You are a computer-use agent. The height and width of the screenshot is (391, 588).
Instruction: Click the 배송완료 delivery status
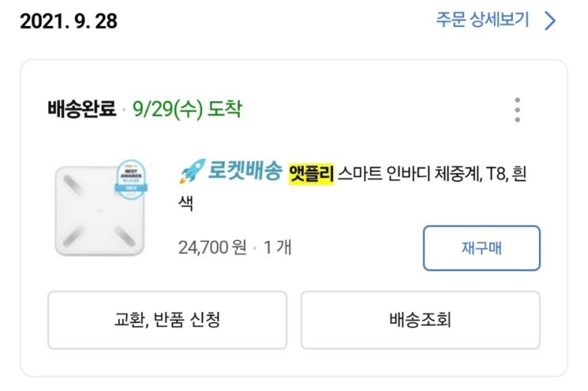point(82,108)
